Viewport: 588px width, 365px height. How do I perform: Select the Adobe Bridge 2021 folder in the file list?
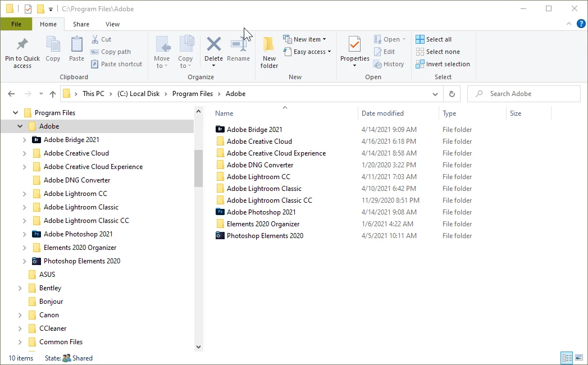254,129
